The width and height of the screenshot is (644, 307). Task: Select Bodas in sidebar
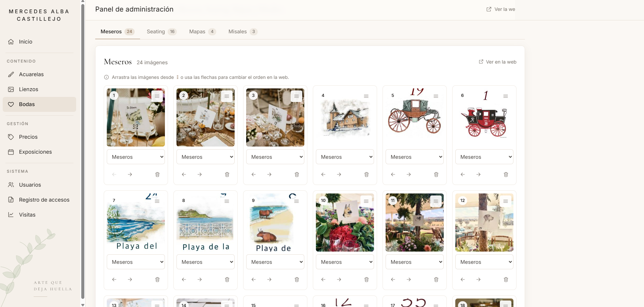(x=39, y=104)
